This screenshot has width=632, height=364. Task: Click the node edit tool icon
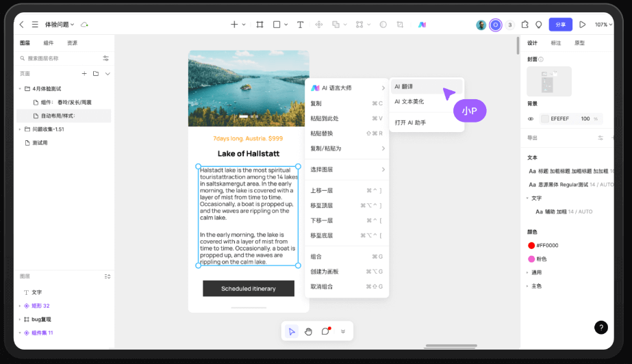tap(359, 25)
